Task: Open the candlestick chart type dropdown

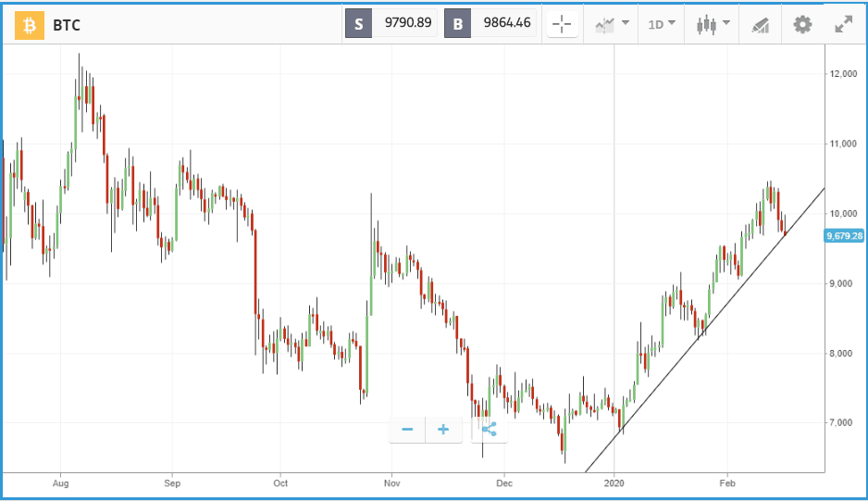Action: [x=713, y=24]
